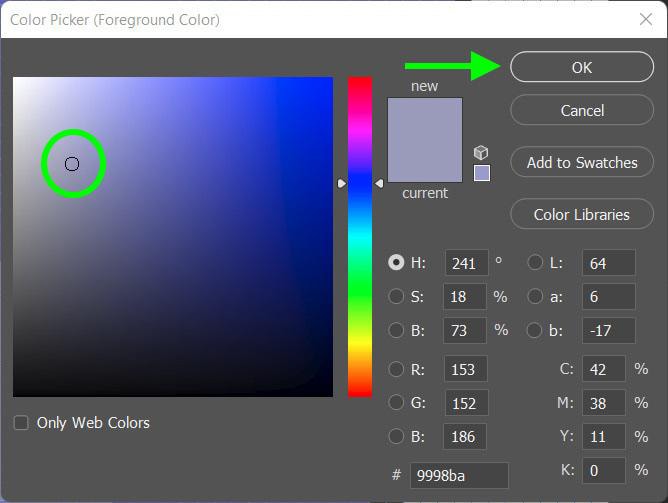668x503 pixels.
Task: Click the large new/current color preview swatch
Action: (425, 140)
